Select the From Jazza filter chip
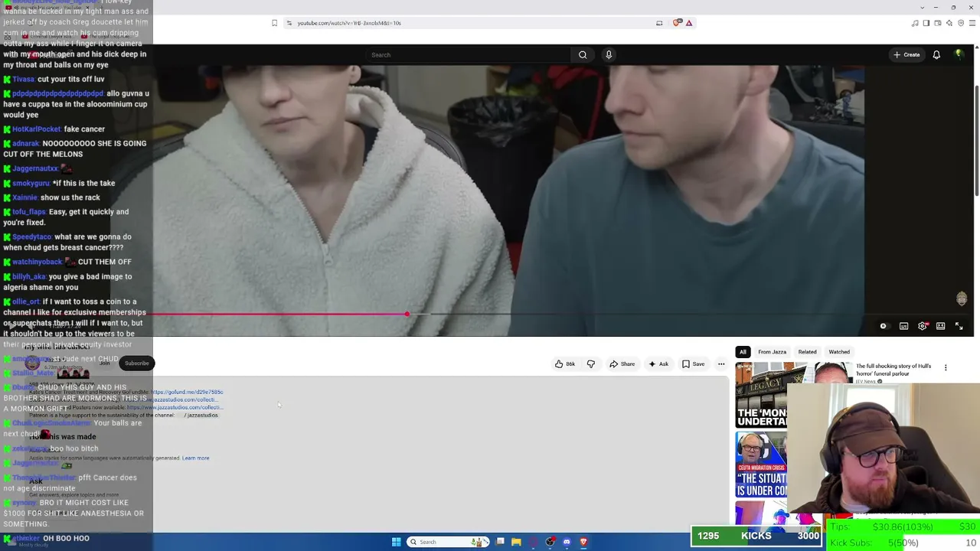 click(772, 352)
